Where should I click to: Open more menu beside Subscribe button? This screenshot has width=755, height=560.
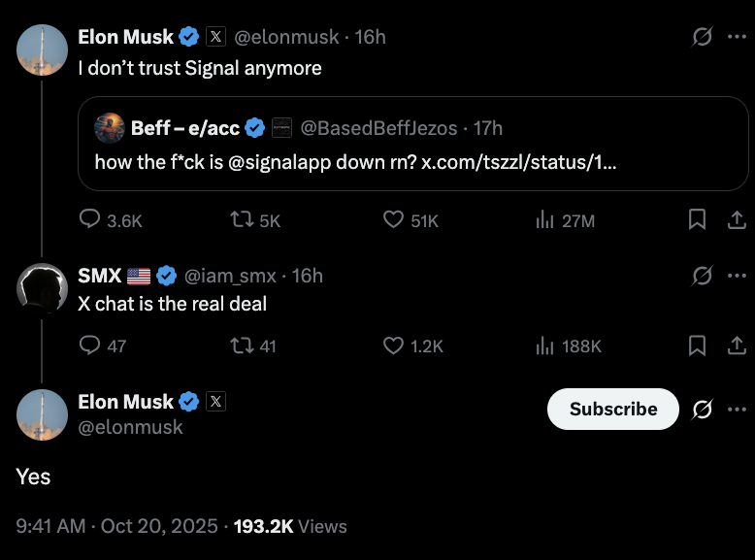coord(738,410)
